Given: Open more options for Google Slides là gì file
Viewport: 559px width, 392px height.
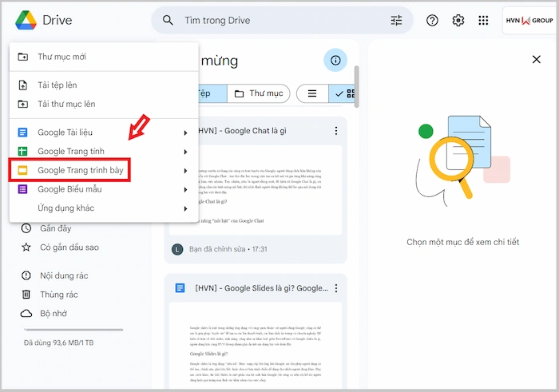Looking at the screenshot, I should (336, 288).
